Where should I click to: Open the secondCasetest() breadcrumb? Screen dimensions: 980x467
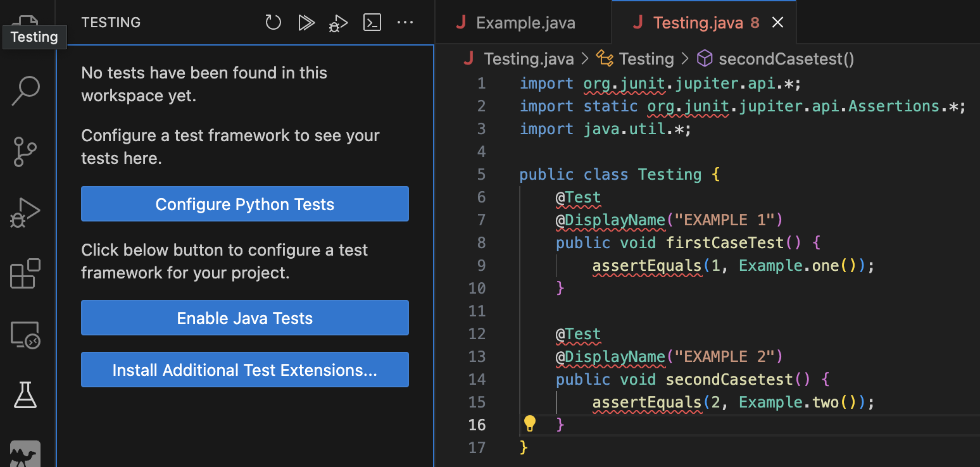783,58
